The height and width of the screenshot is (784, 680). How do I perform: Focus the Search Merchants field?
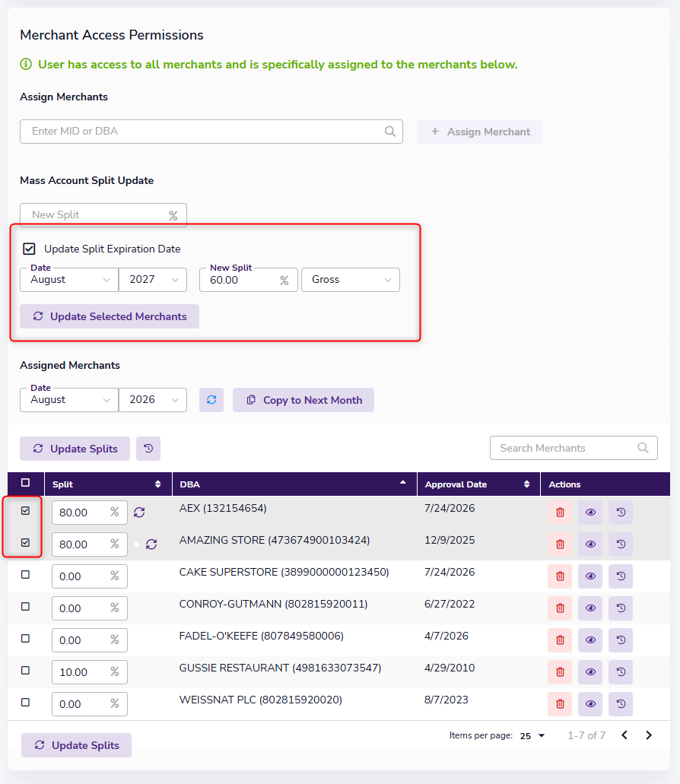point(574,448)
